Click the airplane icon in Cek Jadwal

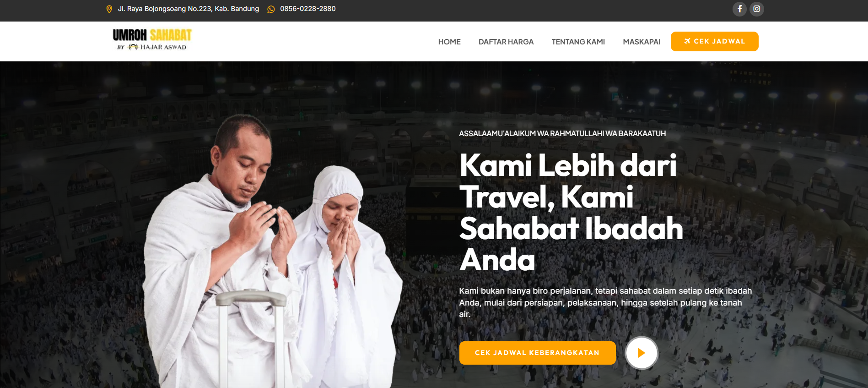point(687,41)
